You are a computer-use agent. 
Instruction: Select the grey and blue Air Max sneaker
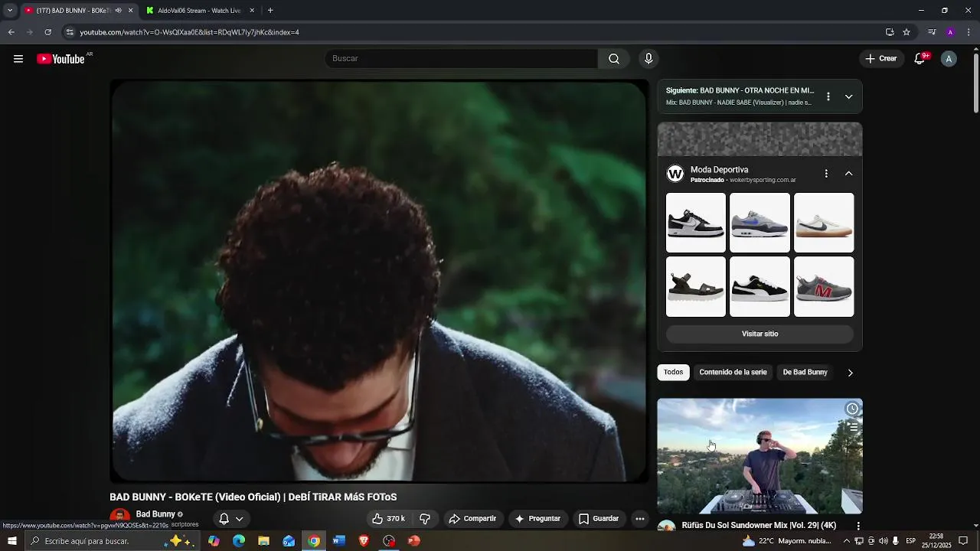(x=759, y=223)
